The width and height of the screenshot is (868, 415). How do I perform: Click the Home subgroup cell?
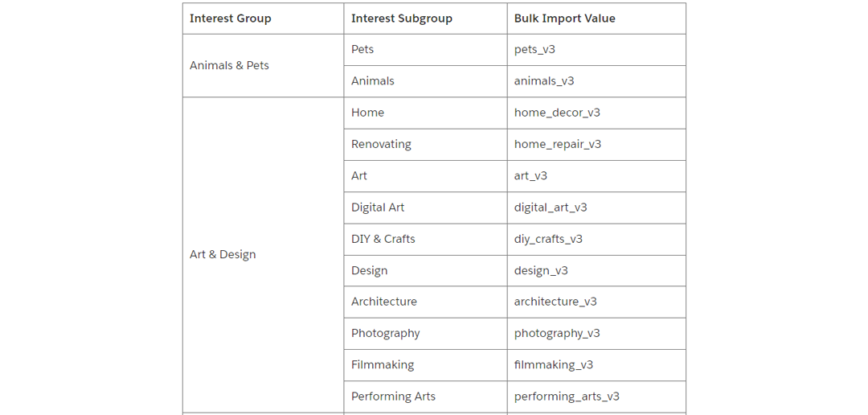tap(367, 113)
